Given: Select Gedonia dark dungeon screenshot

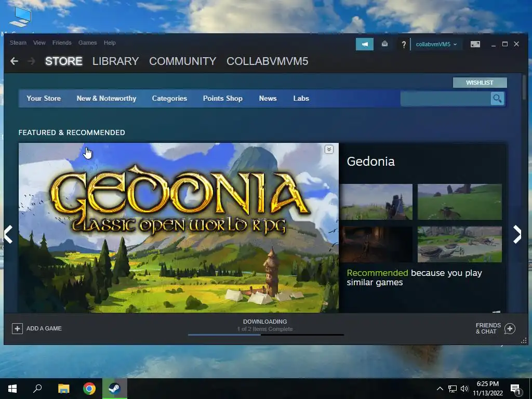Looking at the screenshot, I should tap(376, 244).
